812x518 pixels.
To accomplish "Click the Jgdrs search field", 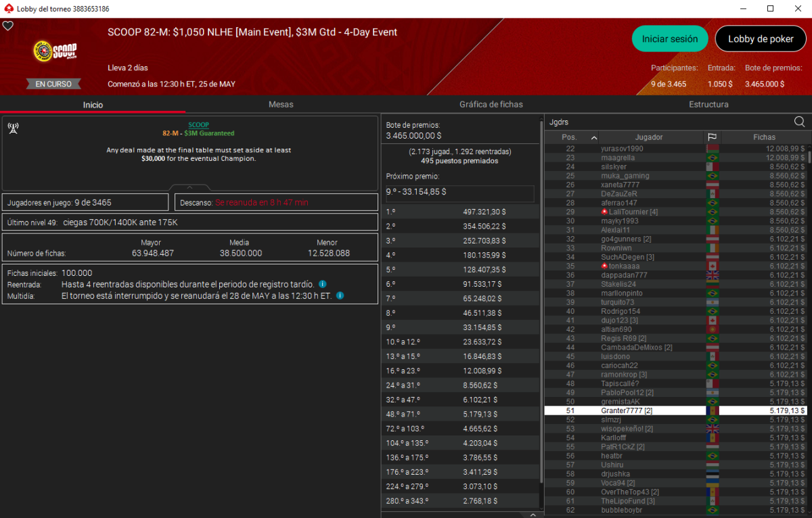I will (x=669, y=122).
